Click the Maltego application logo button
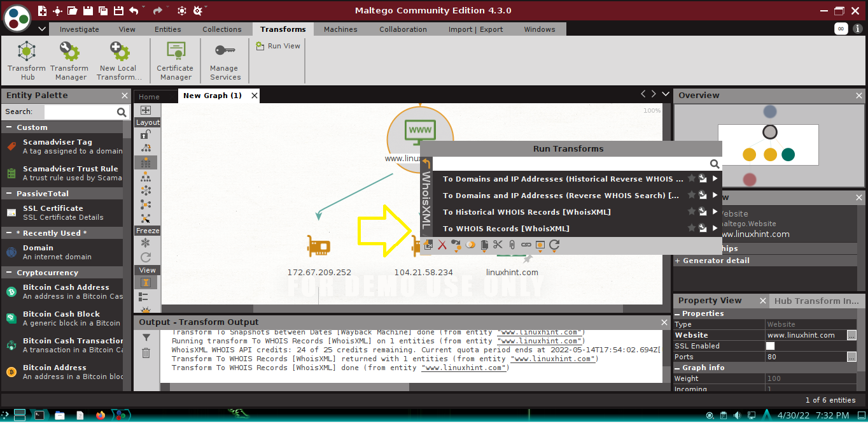The width and height of the screenshot is (868, 423). click(18, 18)
